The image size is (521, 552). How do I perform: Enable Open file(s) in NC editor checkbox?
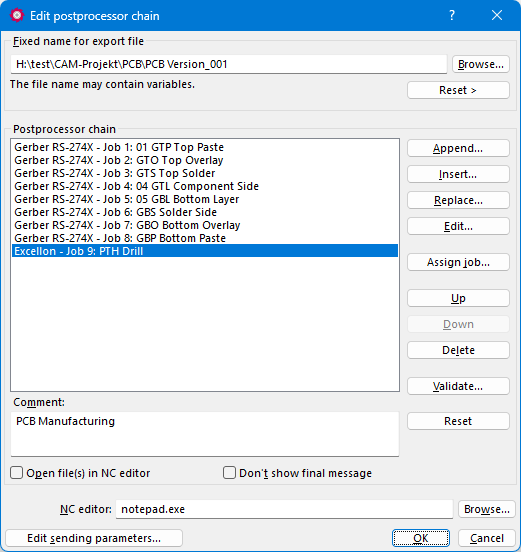click(x=17, y=473)
